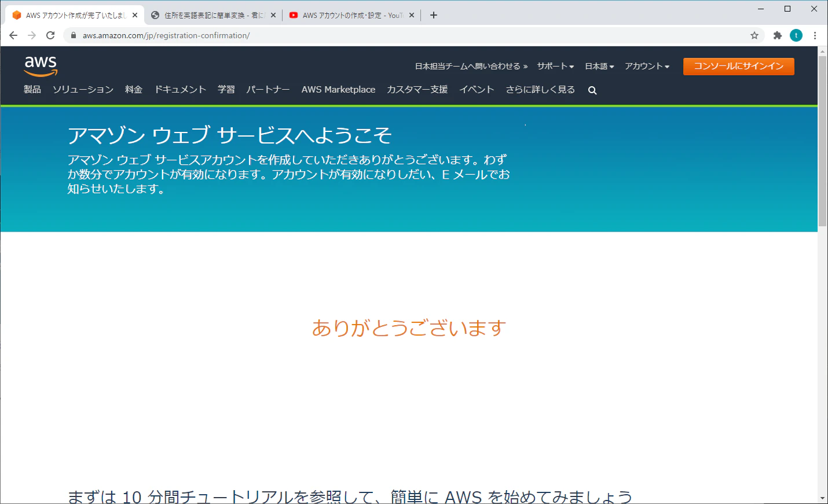Close the AWS account creation tab
Image resolution: width=828 pixels, height=504 pixels.
(135, 15)
